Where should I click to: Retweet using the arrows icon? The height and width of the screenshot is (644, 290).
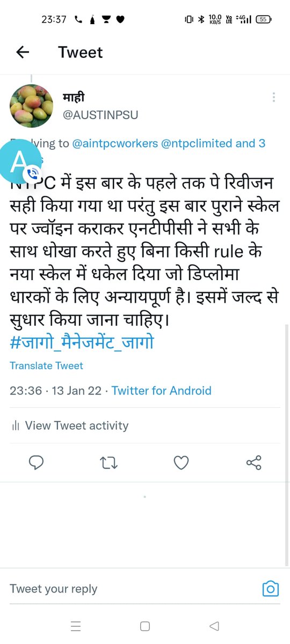(109, 463)
